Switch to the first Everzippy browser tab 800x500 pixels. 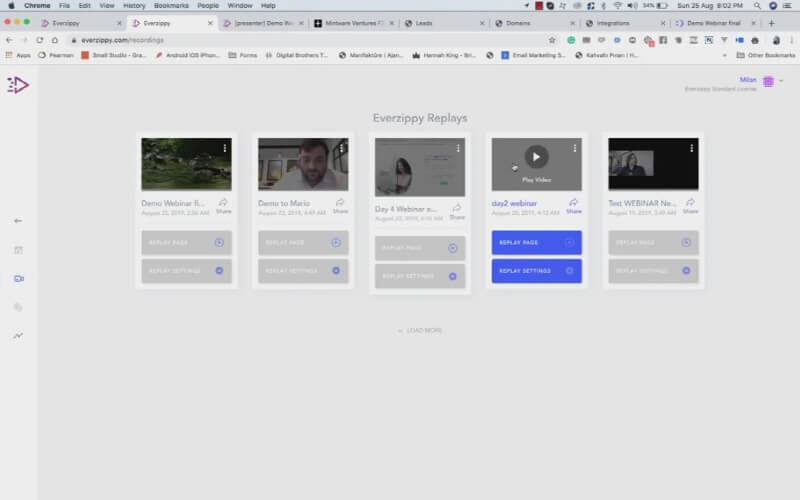pyautogui.click(x=81, y=23)
